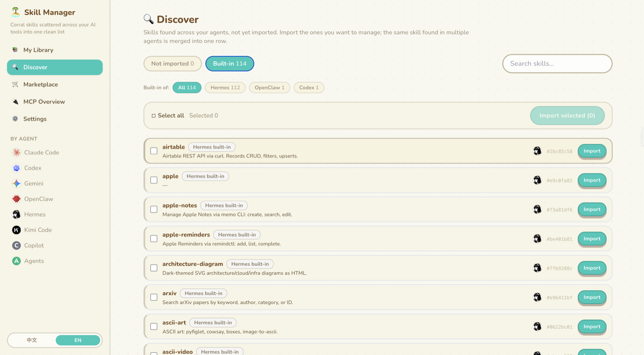This screenshot has width=644, height=355.
Task: Click the apple-notes skill name
Action: tap(180, 205)
